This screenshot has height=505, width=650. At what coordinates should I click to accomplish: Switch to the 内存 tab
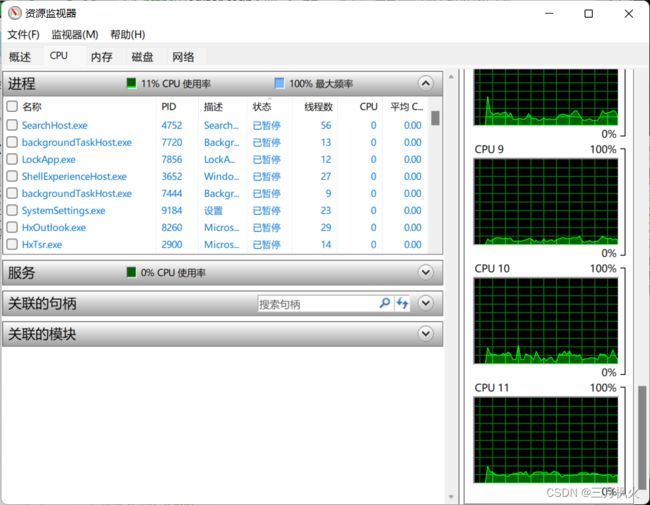(102, 57)
